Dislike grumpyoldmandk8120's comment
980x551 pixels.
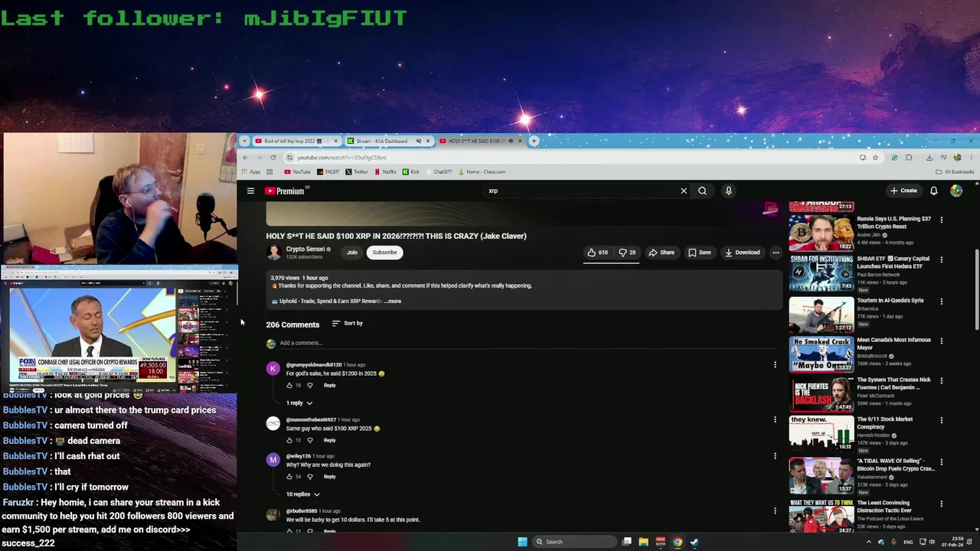[x=309, y=385]
